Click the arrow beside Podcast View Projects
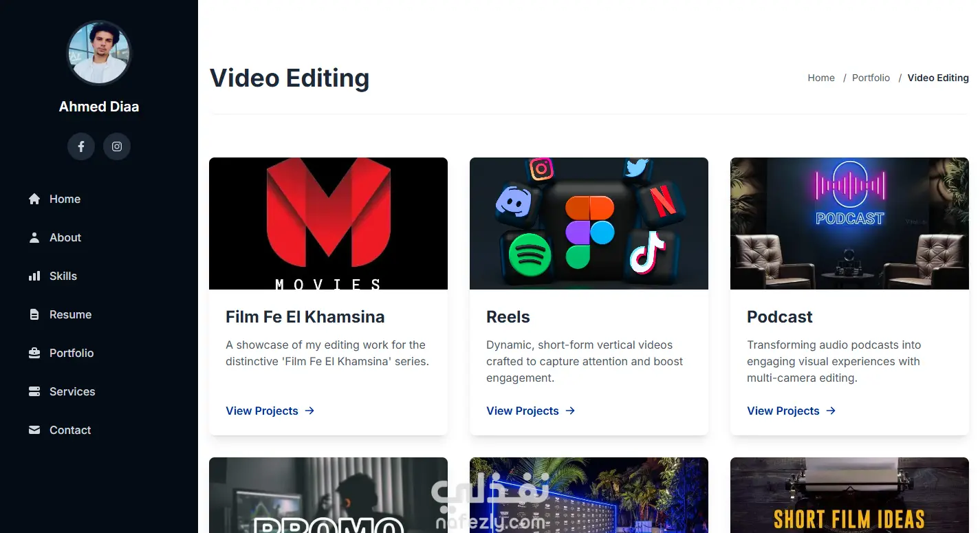980x533 pixels. pos(831,411)
